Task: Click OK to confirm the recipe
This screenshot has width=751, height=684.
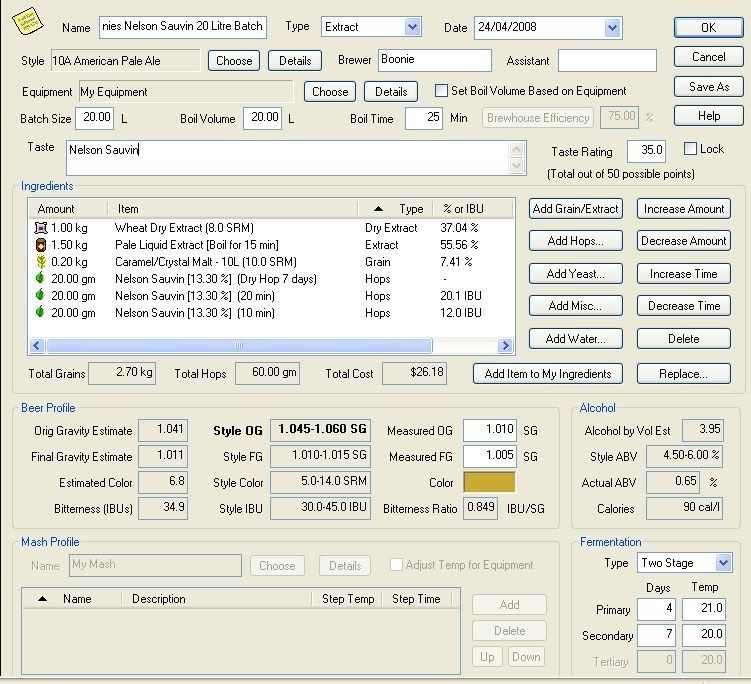Action: pyautogui.click(x=708, y=27)
